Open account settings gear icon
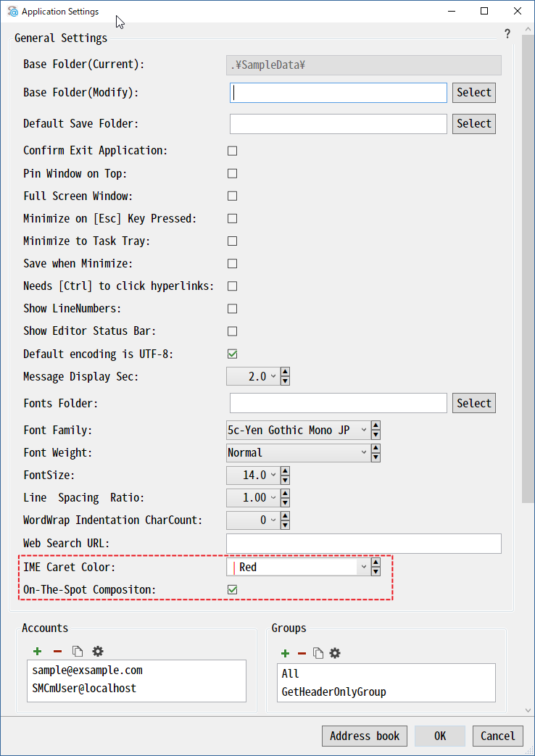 click(x=98, y=652)
